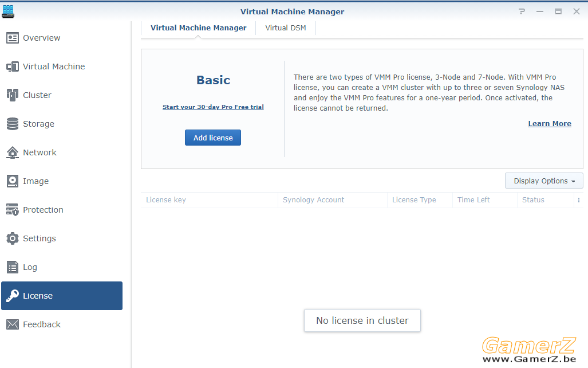
Task: Click the Storage database icon
Action: coord(13,124)
